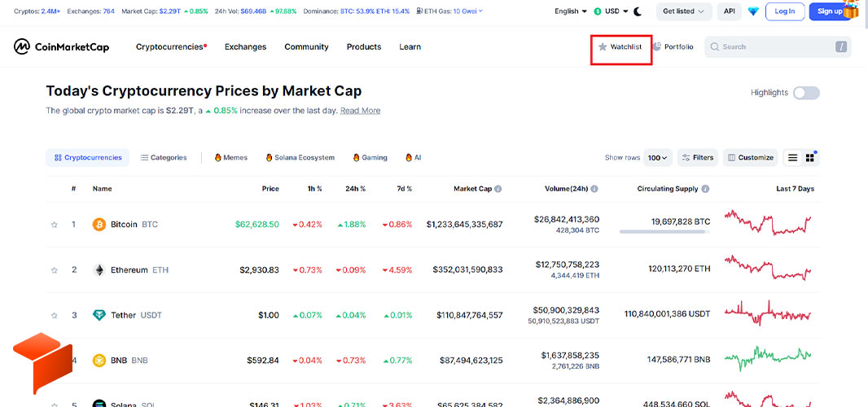Click Ethereum market cap $352,031,590,833
868x407 pixels.
click(x=467, y=270)
